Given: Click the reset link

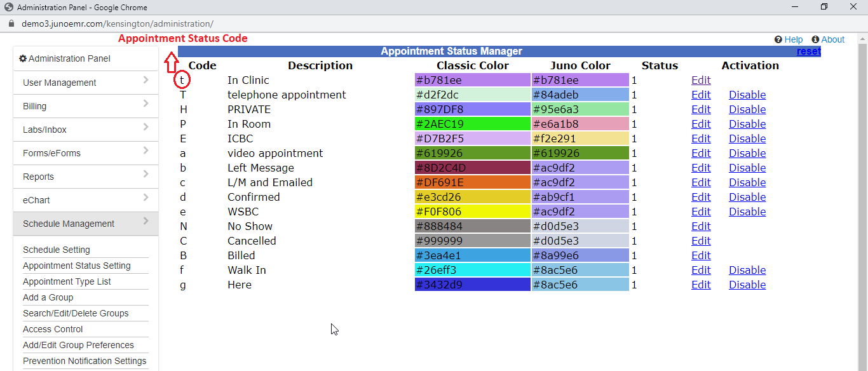Looking at the screenshot, I should [808, 51].
